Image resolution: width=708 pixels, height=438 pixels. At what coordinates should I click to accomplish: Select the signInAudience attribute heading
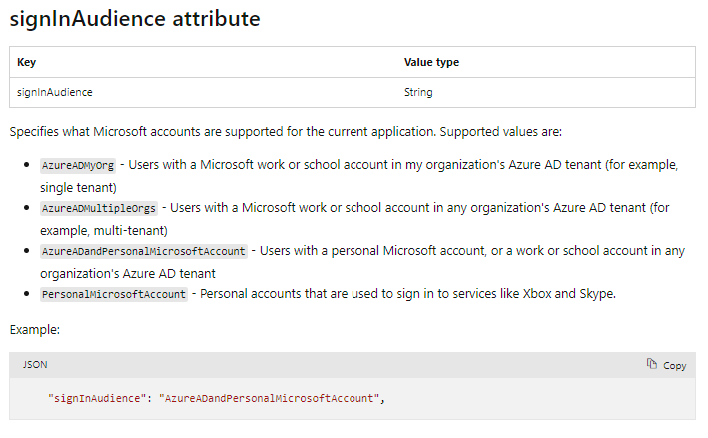pyautogui.click(x=135, y=19)
